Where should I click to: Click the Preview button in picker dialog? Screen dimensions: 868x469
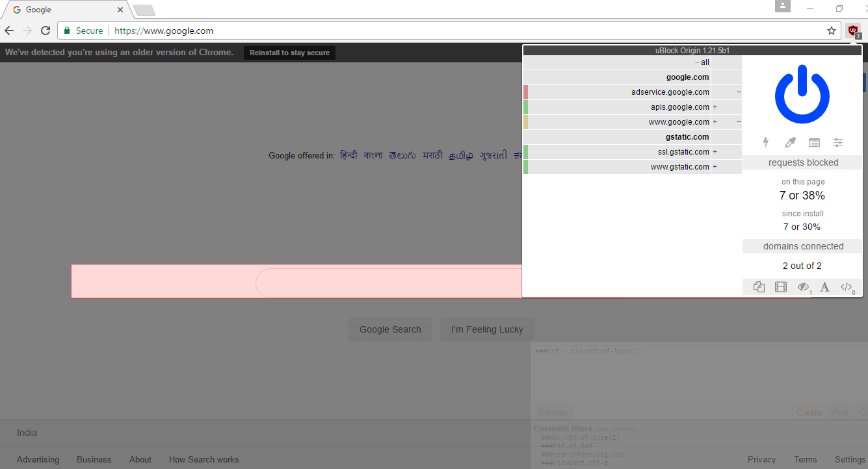pyautogui.click(x=553, y=412)
